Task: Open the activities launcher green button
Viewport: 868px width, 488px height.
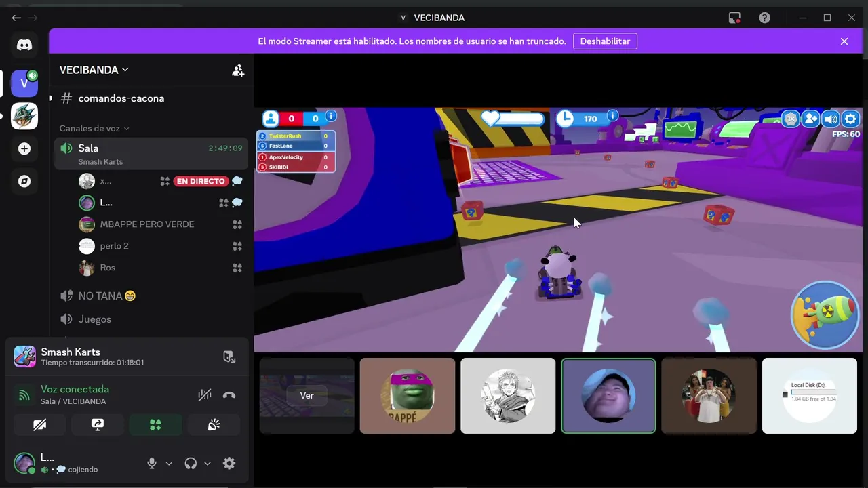Action: click(x=155, y=425)
